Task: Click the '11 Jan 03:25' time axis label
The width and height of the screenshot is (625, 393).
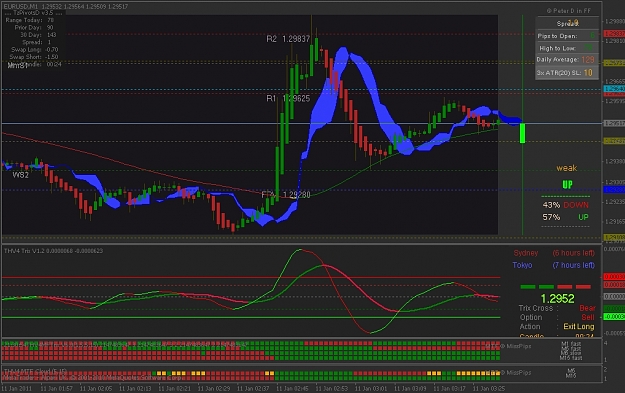Action: click(x=489, y=388)
